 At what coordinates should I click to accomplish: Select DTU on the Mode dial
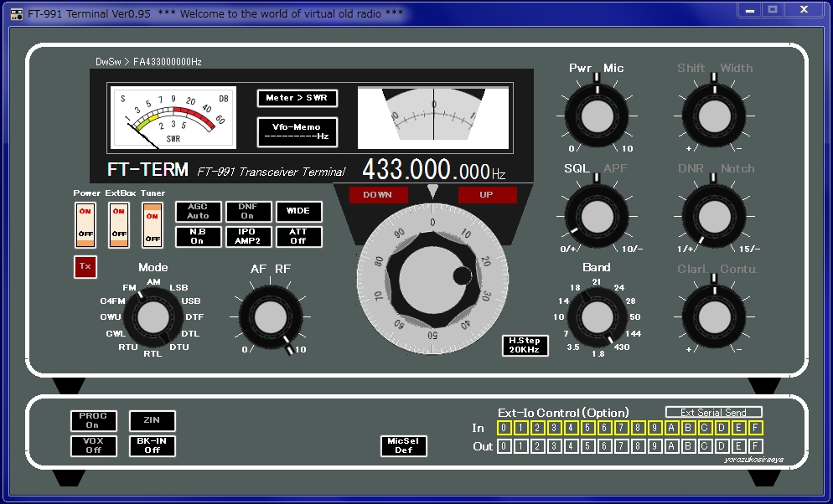[x=179, y=347]
